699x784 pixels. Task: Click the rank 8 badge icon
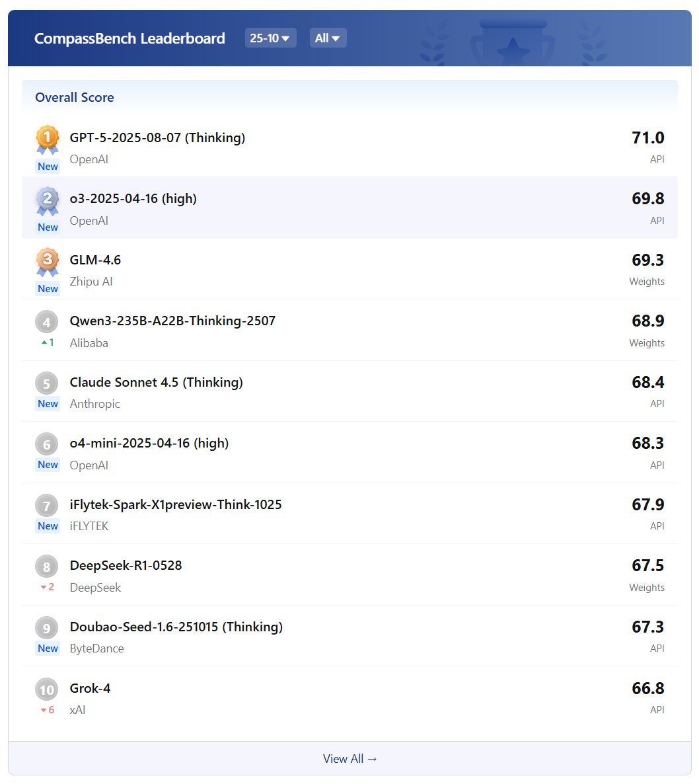[x=46, y=567]
